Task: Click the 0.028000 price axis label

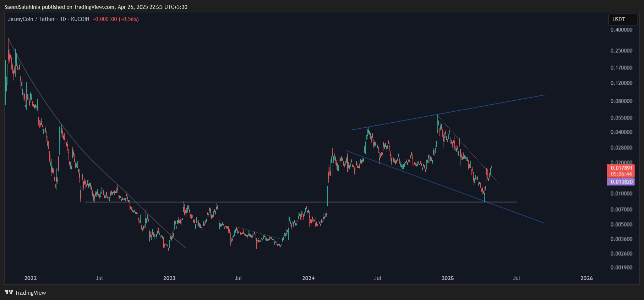Action: 621,148
